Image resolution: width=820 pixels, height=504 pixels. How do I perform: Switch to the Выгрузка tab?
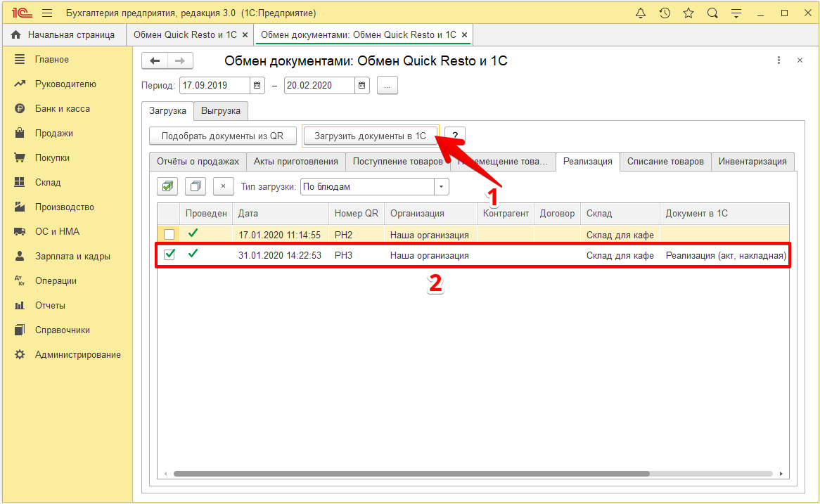click(221, 111)
